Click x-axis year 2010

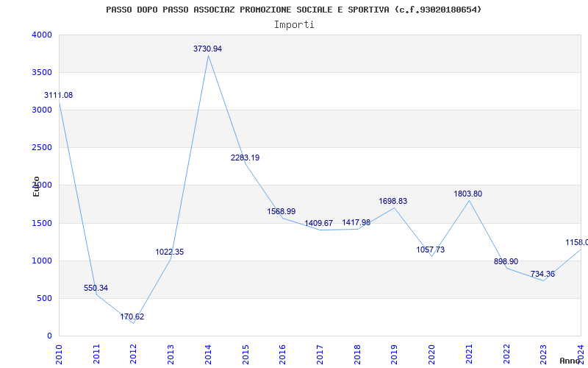(x=59, y=354)
